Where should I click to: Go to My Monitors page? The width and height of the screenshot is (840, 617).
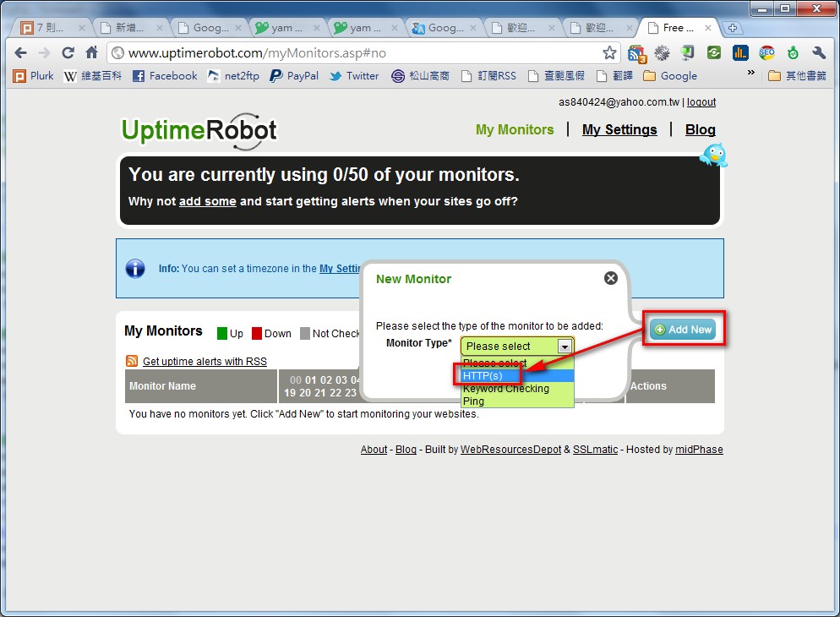click(x=515, y=129)
